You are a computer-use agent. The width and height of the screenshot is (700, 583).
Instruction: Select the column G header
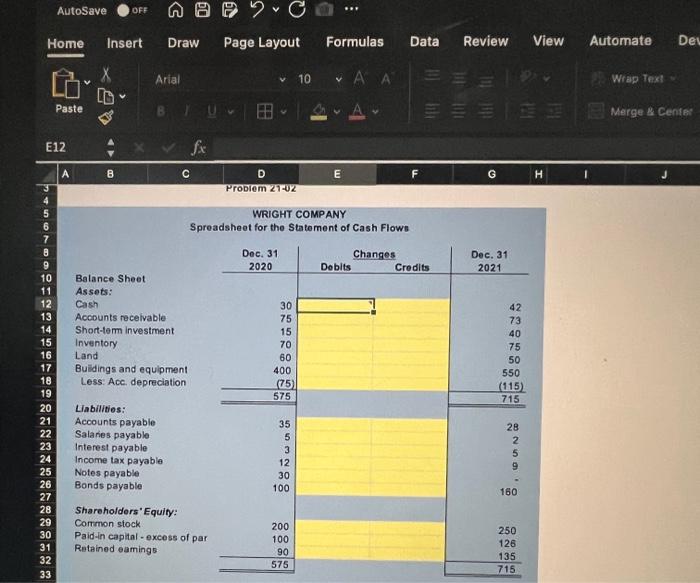point(492,174)
